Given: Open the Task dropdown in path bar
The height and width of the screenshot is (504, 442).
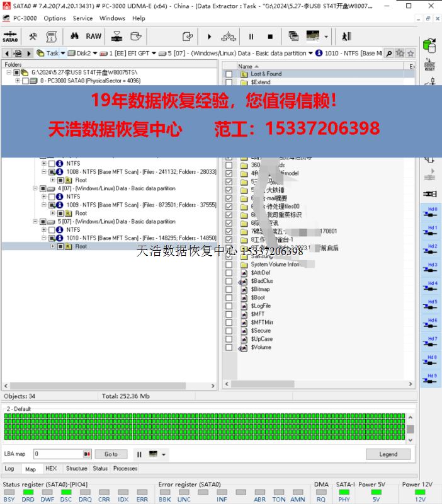Looking at the screenshot, I should 63,54.
